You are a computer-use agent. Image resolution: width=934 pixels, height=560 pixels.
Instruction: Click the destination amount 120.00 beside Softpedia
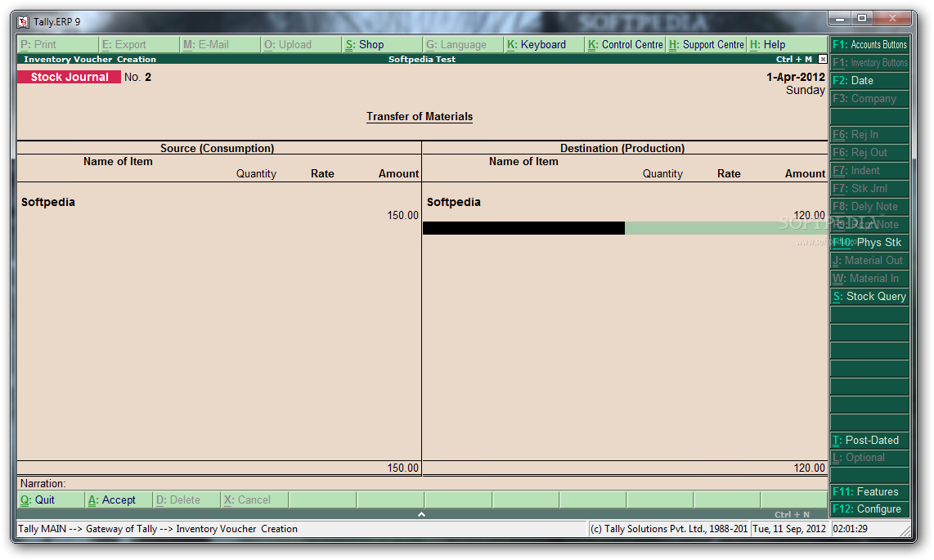[x=809, y=215]
